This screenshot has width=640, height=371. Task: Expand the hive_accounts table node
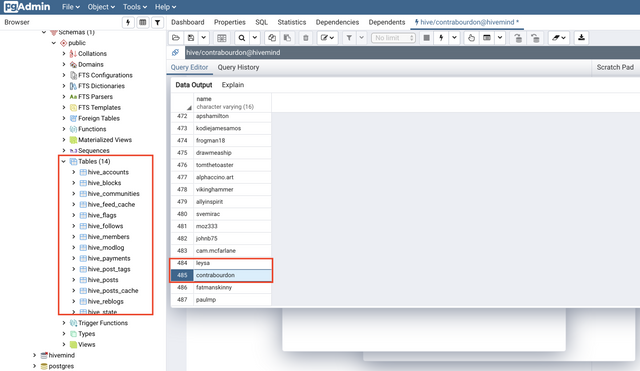point(73,172)
